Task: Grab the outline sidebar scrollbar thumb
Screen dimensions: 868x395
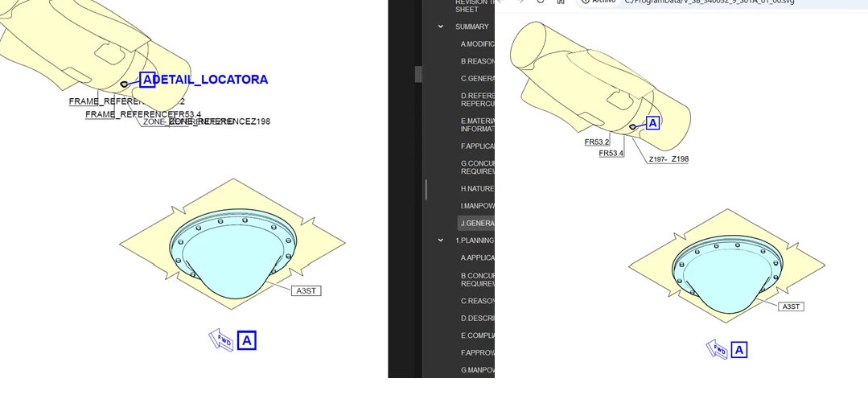Action: pos(418,73)
